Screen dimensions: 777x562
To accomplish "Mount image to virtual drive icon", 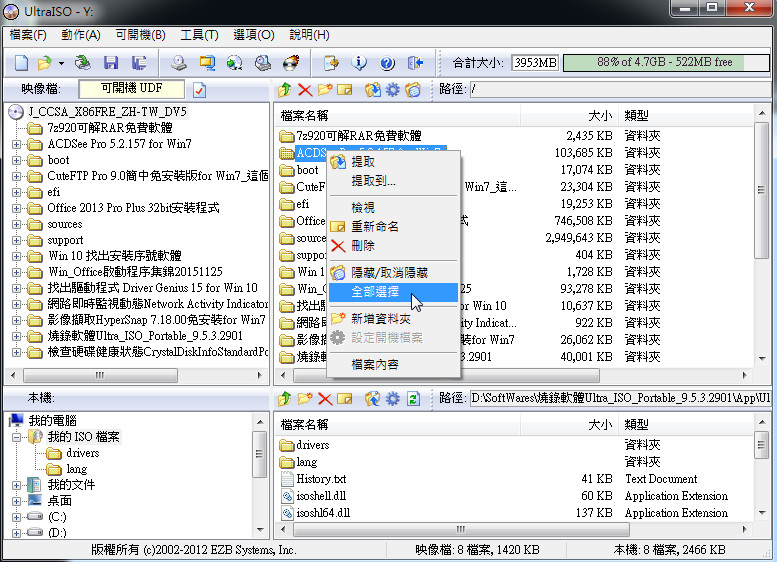I will (263, 63).
